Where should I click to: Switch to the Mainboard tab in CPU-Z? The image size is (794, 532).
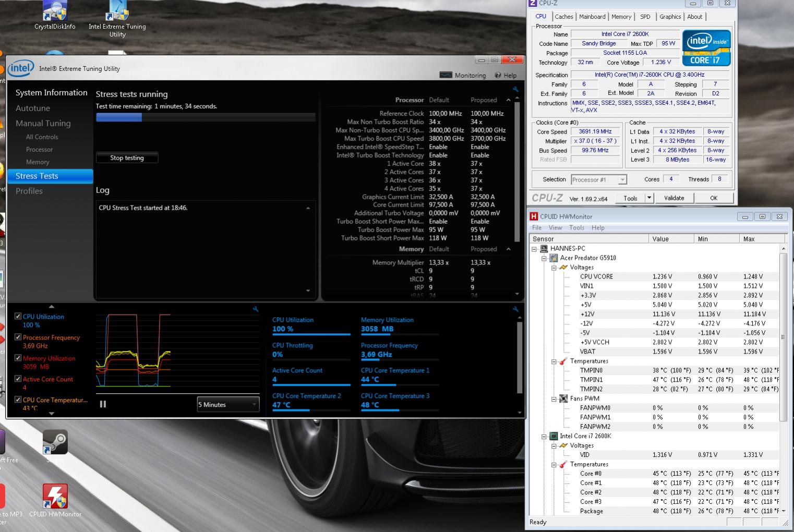[x=592, y=17]
